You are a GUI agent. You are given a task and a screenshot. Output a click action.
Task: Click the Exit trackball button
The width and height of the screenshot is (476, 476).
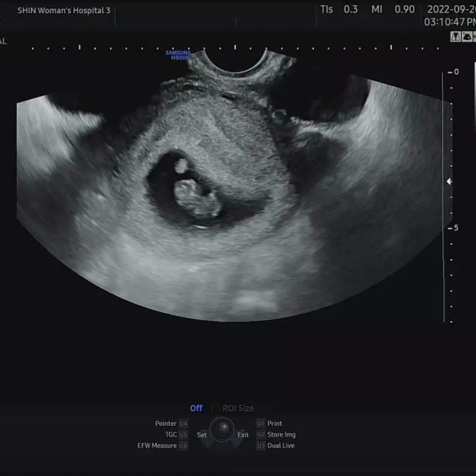coord(243,435)
